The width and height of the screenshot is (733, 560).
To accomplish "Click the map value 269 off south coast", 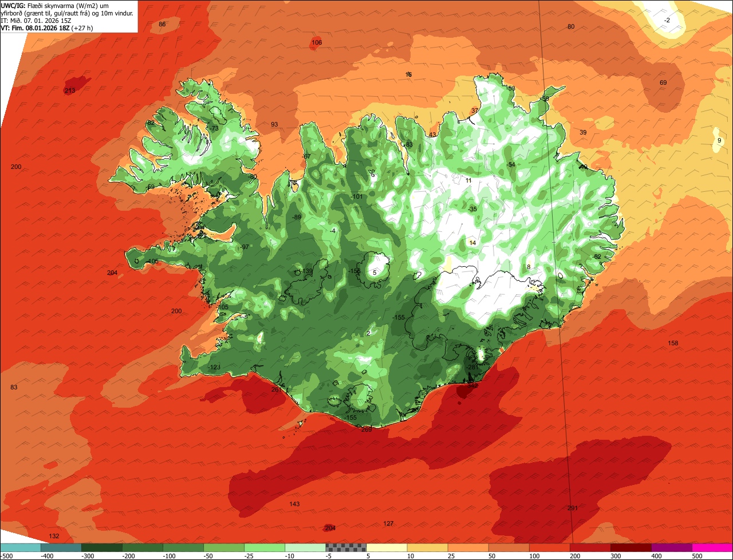I will pyautogui.click(x=366, y=429).
